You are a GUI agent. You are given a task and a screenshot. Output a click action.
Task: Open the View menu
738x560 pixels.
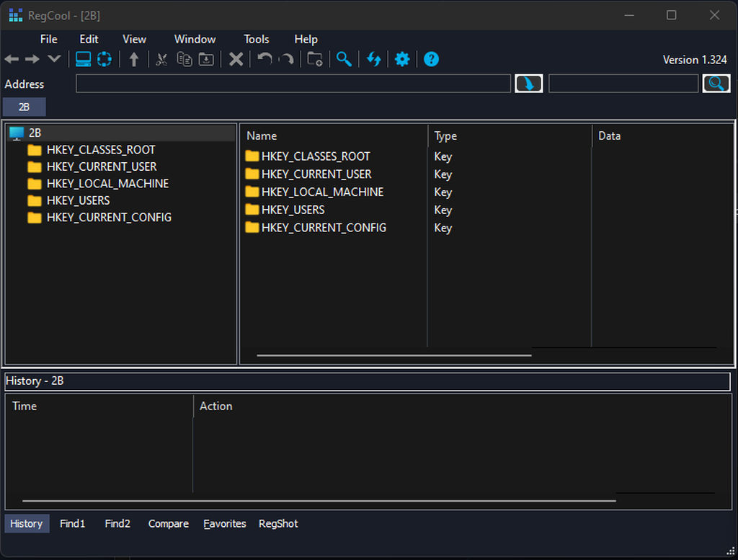tap(135, 40)
